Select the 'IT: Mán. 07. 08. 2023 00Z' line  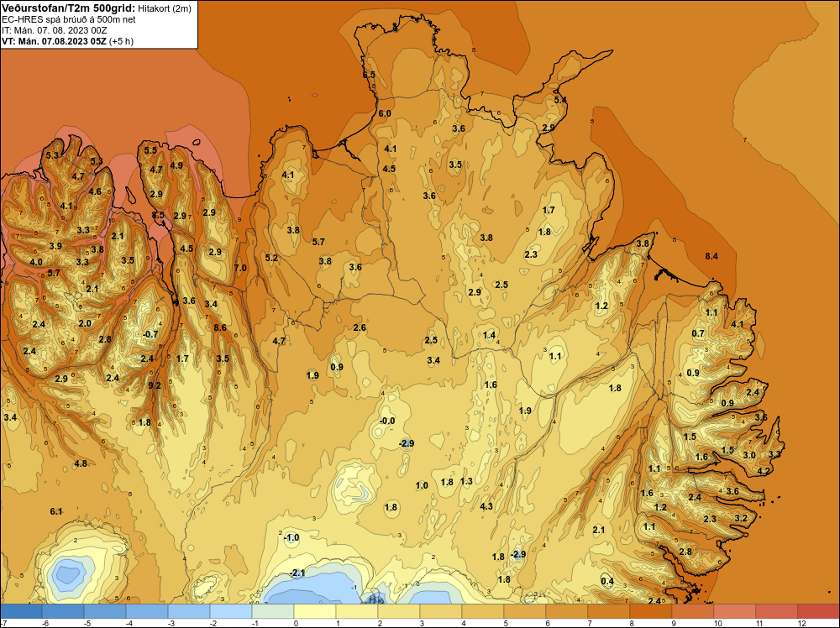tap(55, 30)
